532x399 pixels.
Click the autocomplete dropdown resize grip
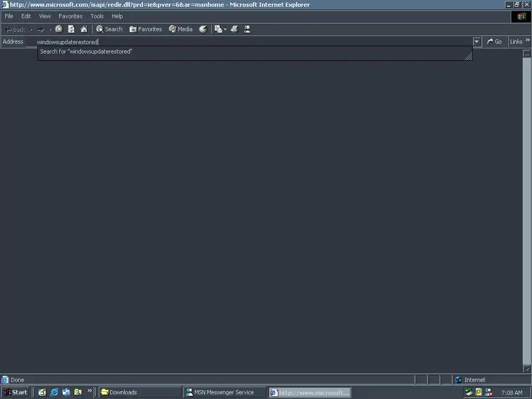[x=468, y=57]
